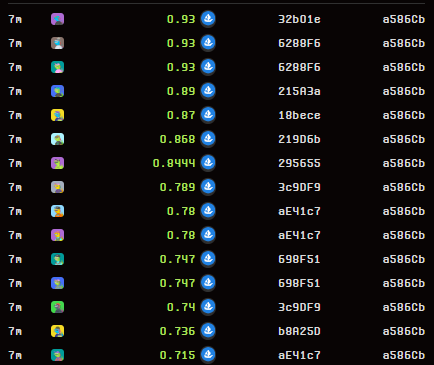Open OpenSea icon next to 0.736
Viewport: 434px width, 365px height.
coord(208,331)
